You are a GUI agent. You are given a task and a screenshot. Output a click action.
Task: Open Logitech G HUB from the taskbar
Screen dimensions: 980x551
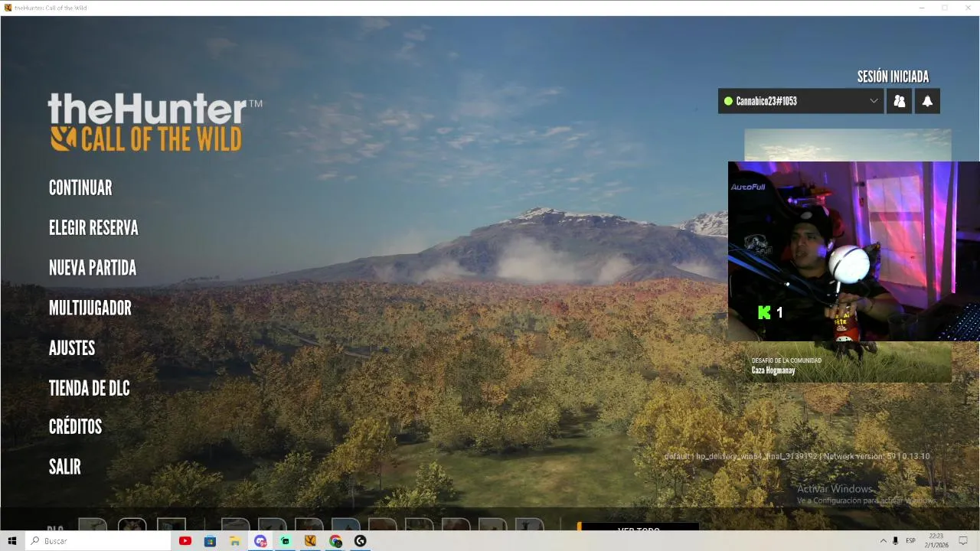pos(361,541)
